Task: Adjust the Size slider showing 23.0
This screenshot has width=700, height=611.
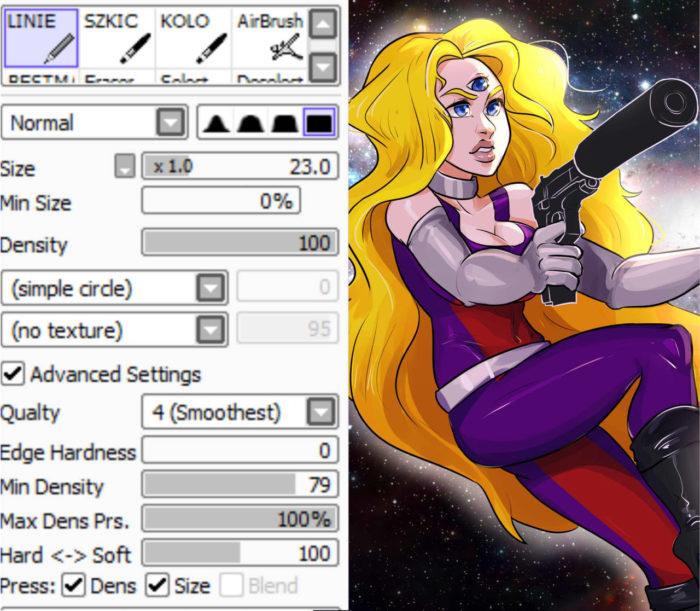Action: click(240, 166)
